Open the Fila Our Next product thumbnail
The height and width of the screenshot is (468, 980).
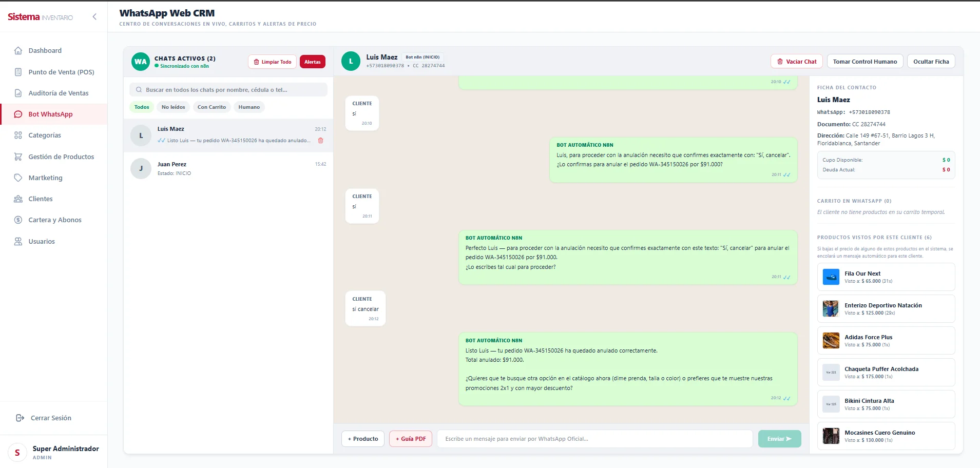click(831, 277)
